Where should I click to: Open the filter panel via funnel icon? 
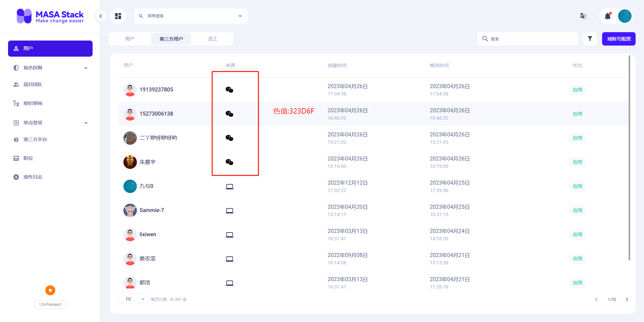[x=590, y=39]
